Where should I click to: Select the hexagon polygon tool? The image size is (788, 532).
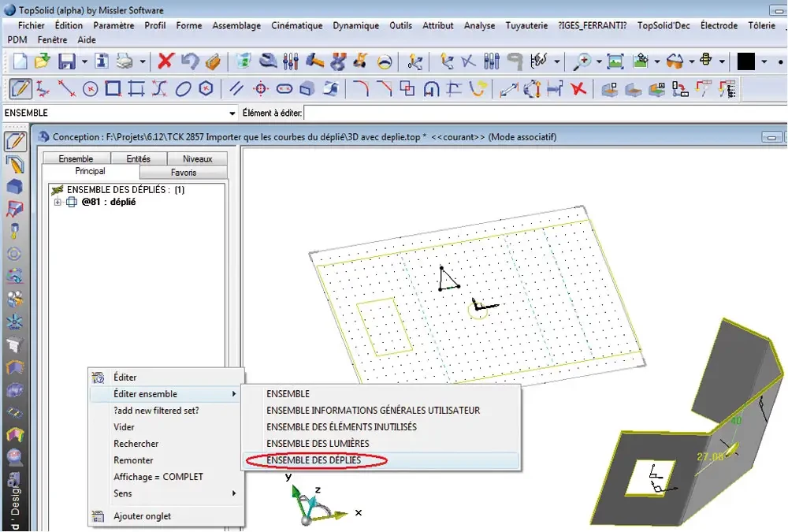click(x=206, y=89)
